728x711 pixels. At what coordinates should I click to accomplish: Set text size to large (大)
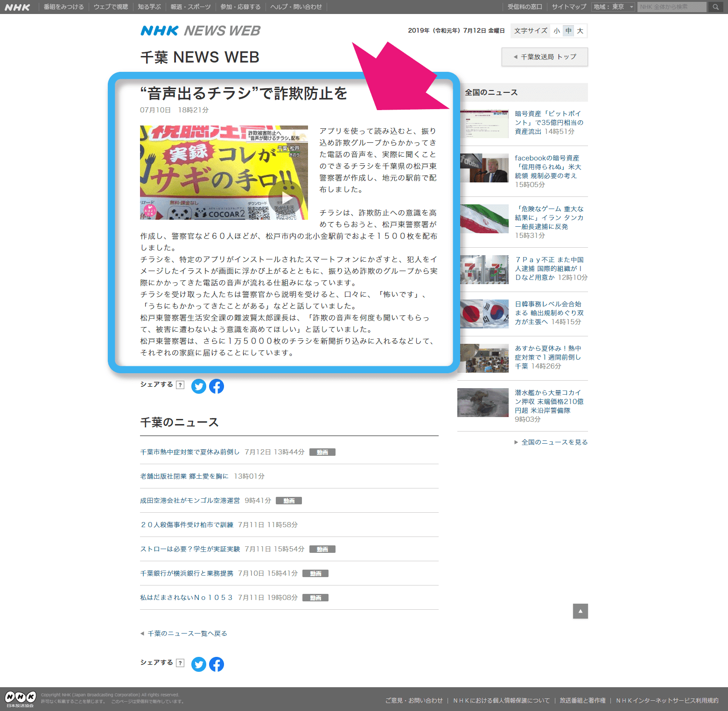coord(580,31)
